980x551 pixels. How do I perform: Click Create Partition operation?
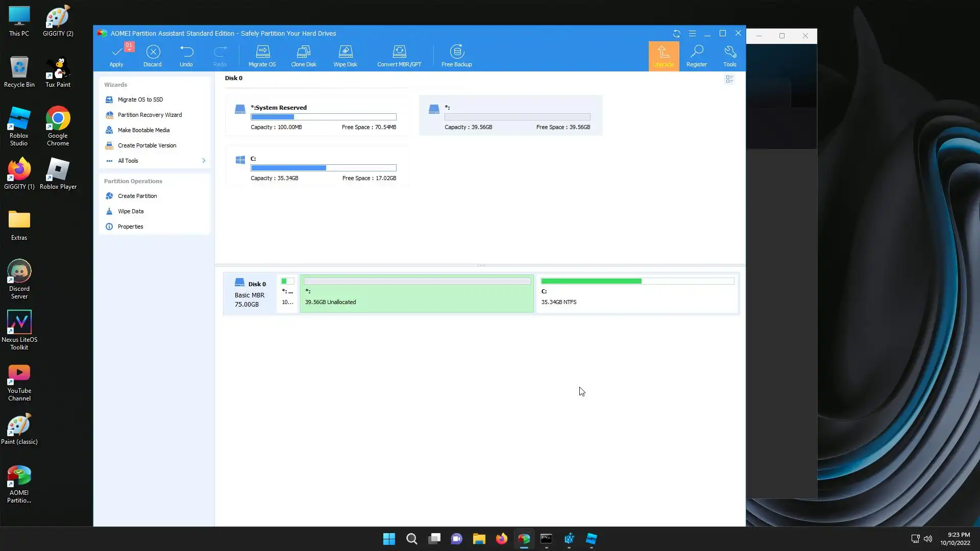(x=137, y=196)
